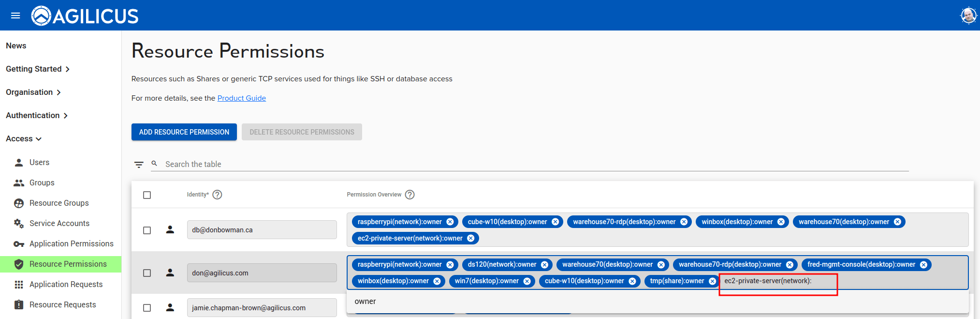The height and width of the screenshot is (319, 980).
Task: Go to Application Requests page
Action: coord(66,285)
